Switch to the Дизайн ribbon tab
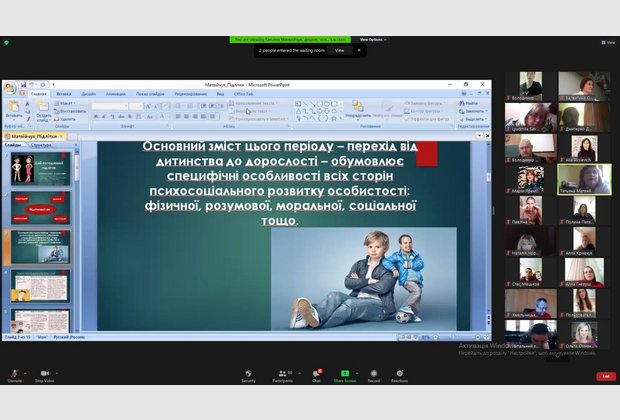The width and height of the screenshot is (620, 420). (x=89, y=94)
